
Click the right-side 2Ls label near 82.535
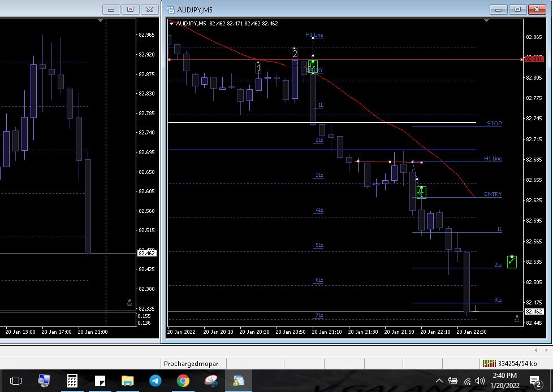[x=498, y=264]
